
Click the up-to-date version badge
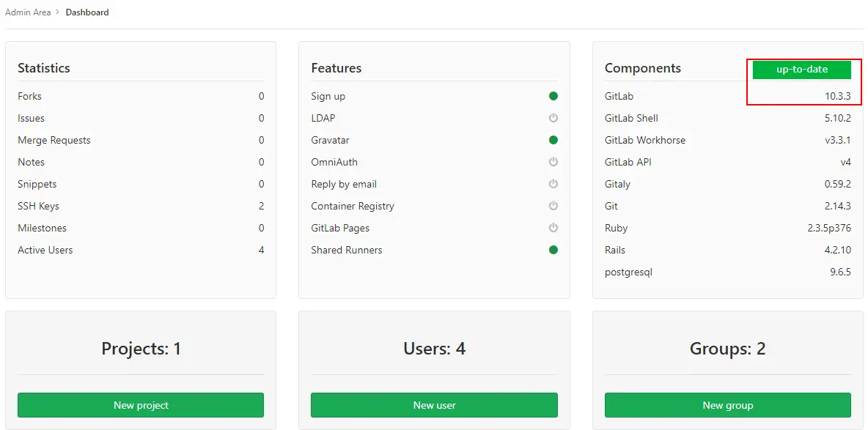pyautogui.click(x=801, y=70)
